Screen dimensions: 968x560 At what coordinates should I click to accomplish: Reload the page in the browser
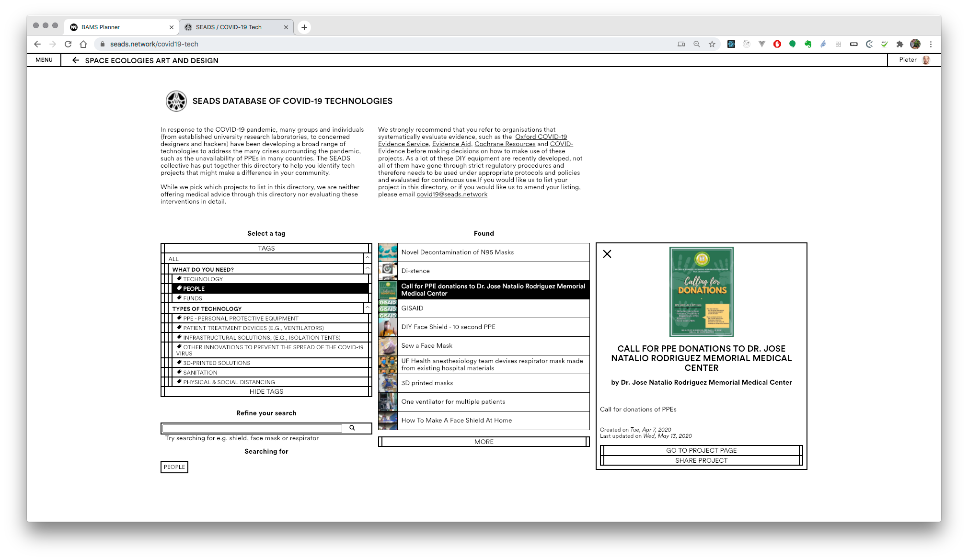tap(68, 44)
